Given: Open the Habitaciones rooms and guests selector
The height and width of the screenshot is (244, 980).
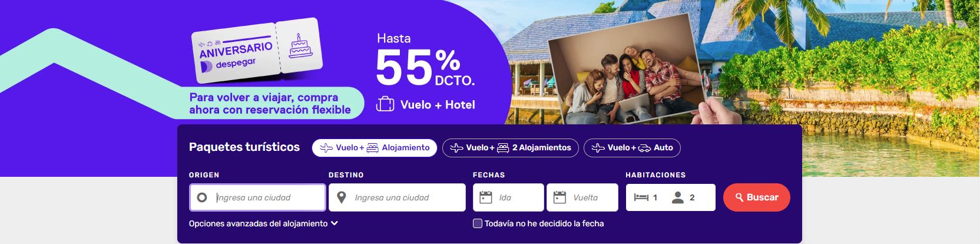Looking at the screenshot, I should (x=671, y=197).
